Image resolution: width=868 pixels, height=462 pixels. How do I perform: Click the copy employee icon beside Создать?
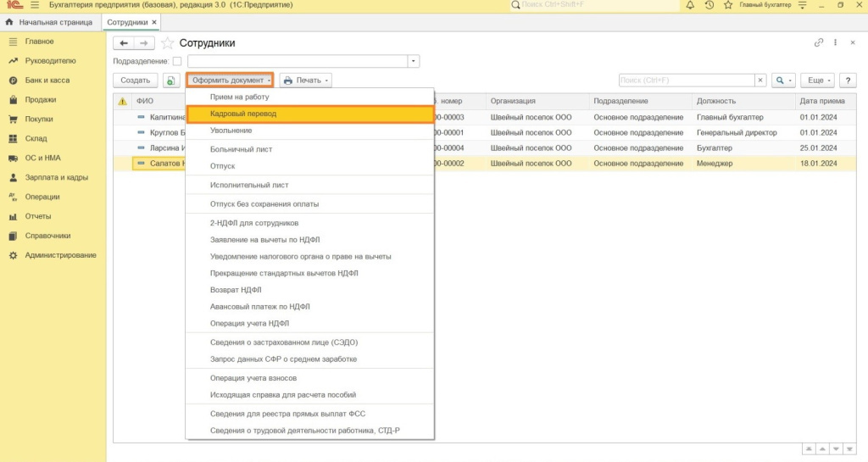tap(171, 81)
